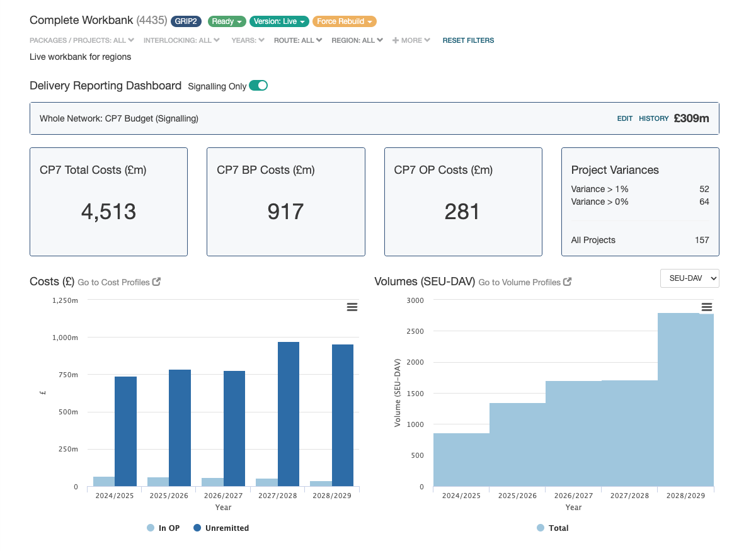Screen dimensions: 756x551
Task: Open the Volumes chart hamburger menu
Action: tap(706, 307)
